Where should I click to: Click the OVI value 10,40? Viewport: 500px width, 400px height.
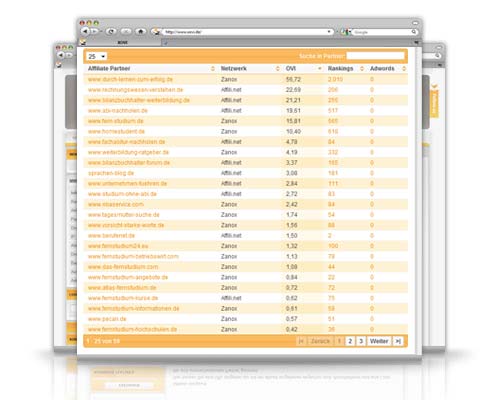click(293, 131)
